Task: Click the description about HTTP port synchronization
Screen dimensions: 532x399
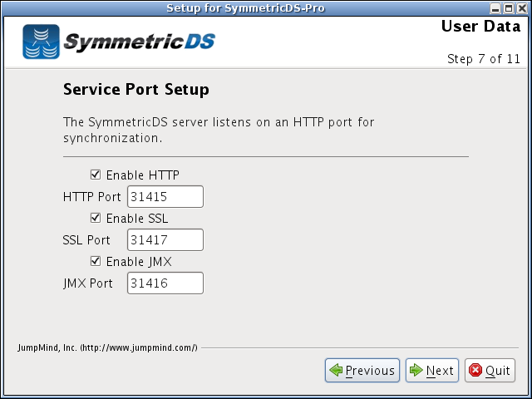Action: (x=219, y=130)
